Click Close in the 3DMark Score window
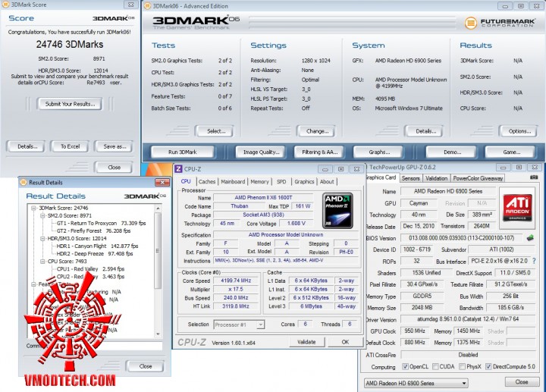This screenshot has height=392, width=546. (114, 167)
